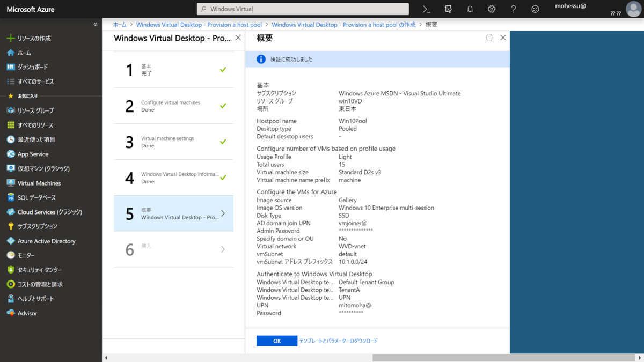Open step 1 基本 in the wizard
The width and height of the screenshot is (644, 362).
(x=173, y=70)
